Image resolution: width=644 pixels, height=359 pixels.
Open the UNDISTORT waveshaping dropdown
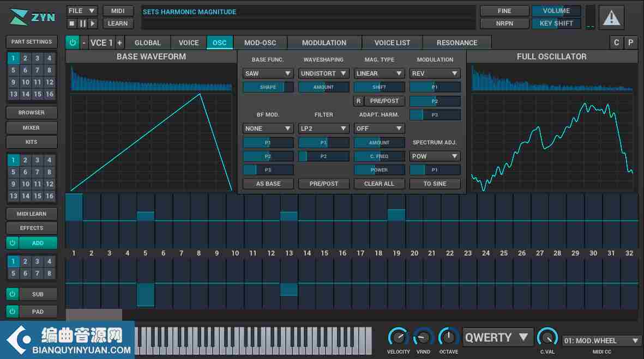324,74
